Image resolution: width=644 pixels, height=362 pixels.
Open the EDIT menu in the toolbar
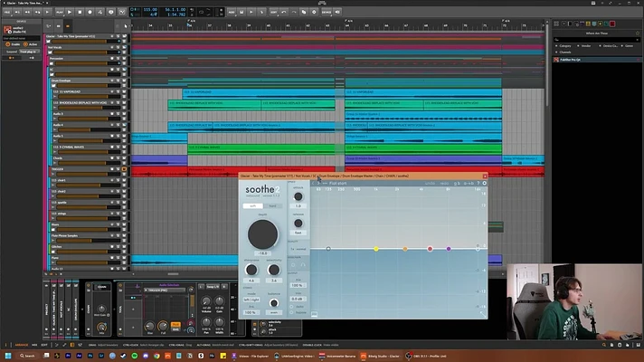(273, 13)
